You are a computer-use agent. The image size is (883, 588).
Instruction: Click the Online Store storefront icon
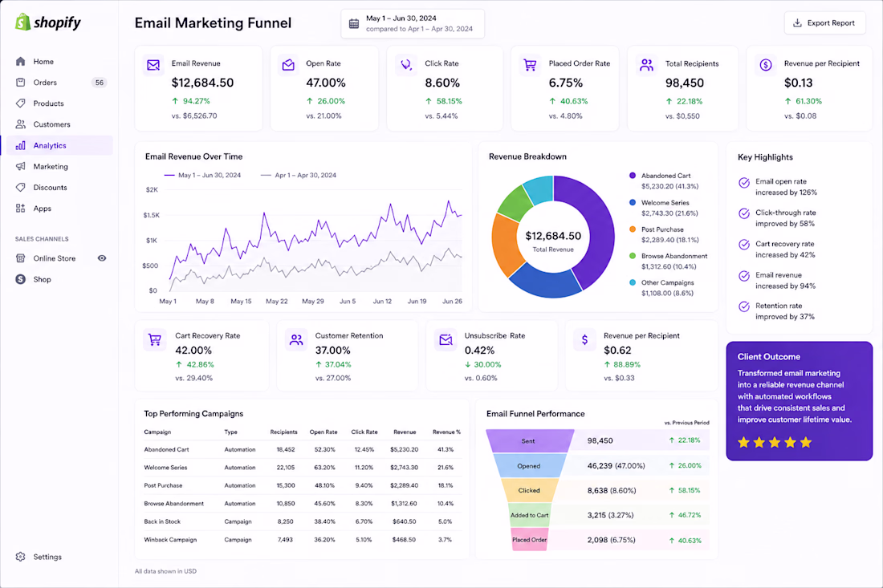click(20, 258)
